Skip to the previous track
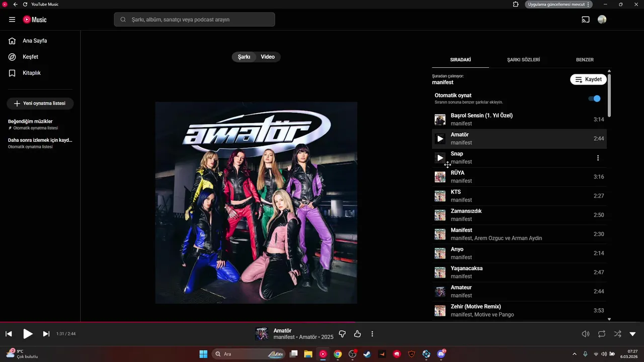The height and width of the screenshot is (362, 644). [9, 334]
